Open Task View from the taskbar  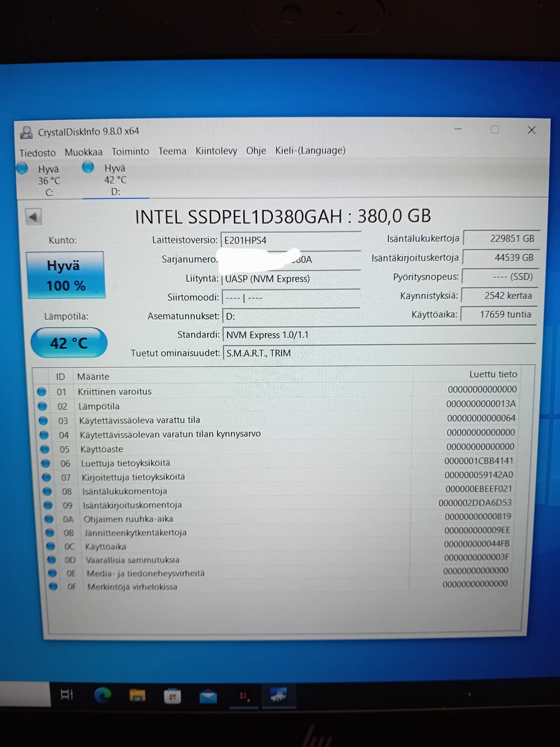pyautogui.click(x=67, y=694)
